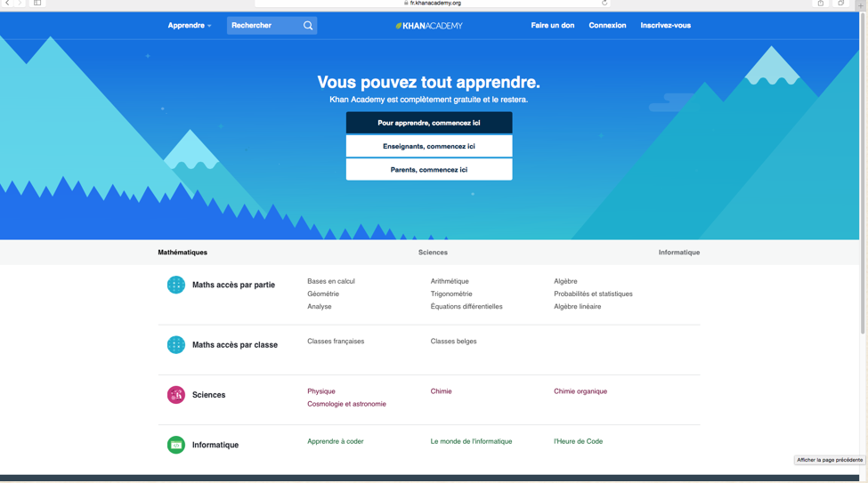Open the Maths accès par partie icon
Screen dimensions: 868x483
(176, 285)
